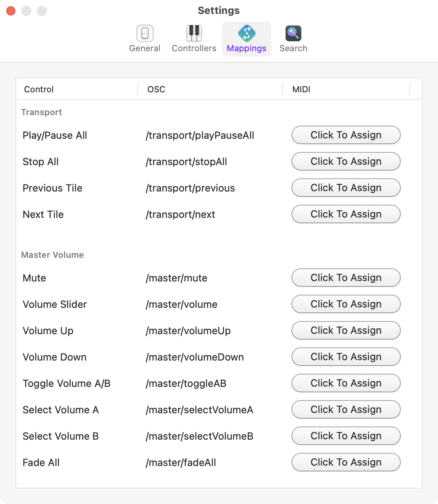The width and height of the screenshot is (438, 504).
Task: Assign MIDI to Volume Down
Action: point(346,357)
